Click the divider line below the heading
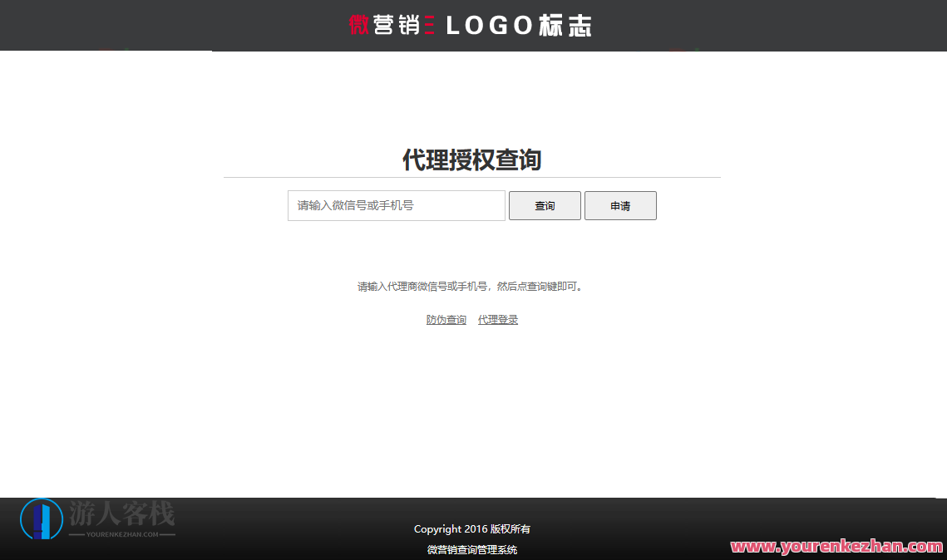Viewport: 947px width, 560px height. (x=471, y=177)
